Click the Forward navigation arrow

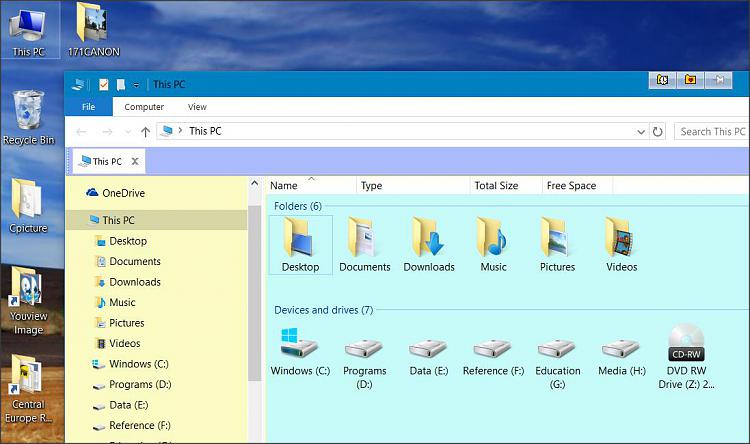(x=107, y=132)
